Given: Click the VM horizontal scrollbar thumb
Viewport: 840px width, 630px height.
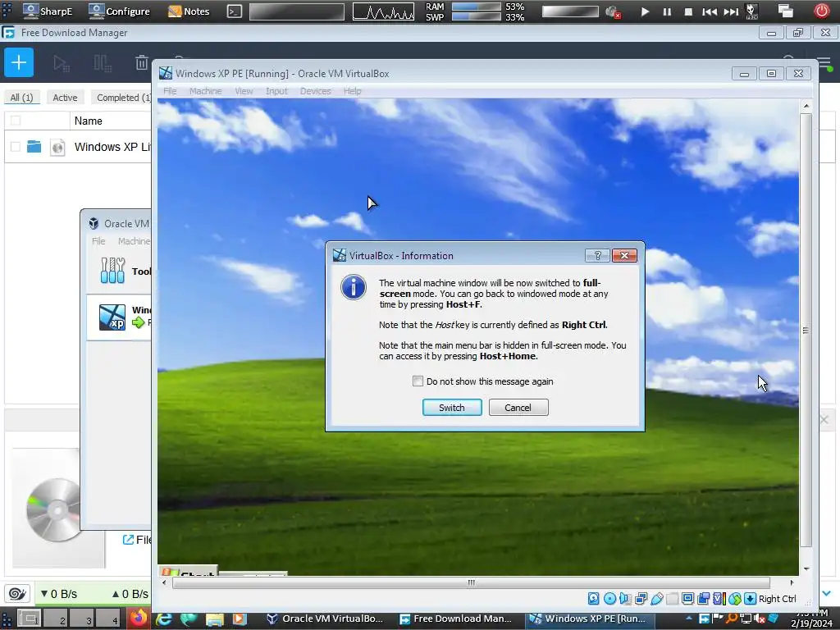Looking at the screenshot, I should (471, 582).
